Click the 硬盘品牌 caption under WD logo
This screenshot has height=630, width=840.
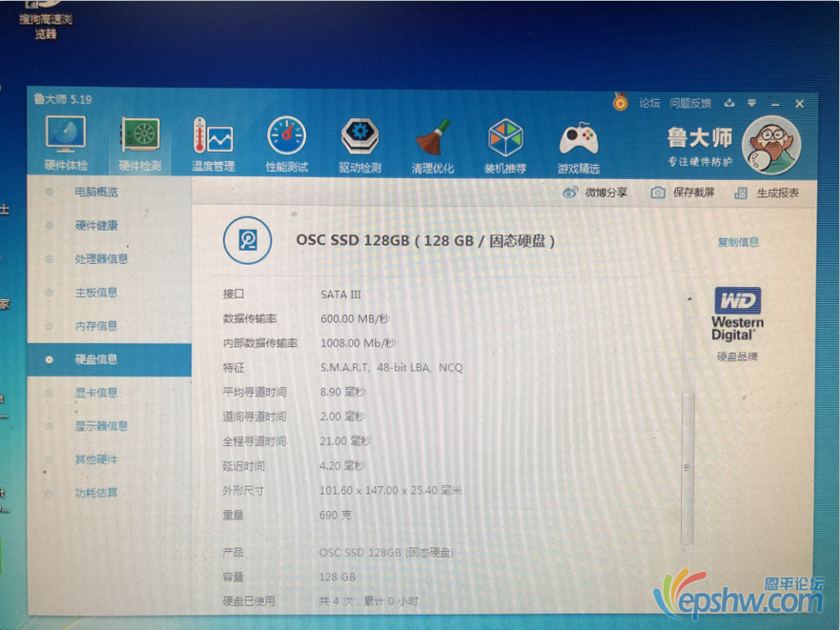(x=737, y=356)
